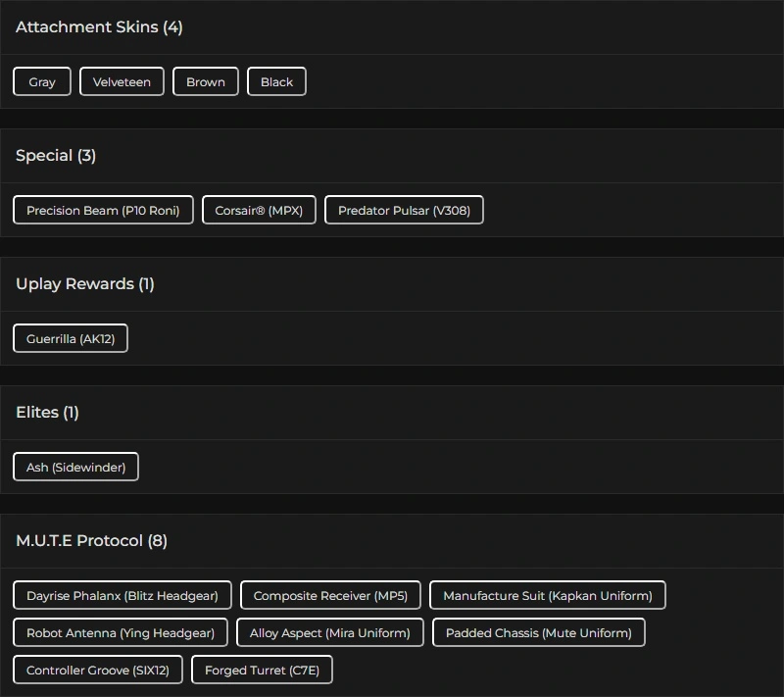The height and width of the screenshot is (697, 784).
Task: Open Precision Beam (P10 Roni) tag
Action: (103, 210)
